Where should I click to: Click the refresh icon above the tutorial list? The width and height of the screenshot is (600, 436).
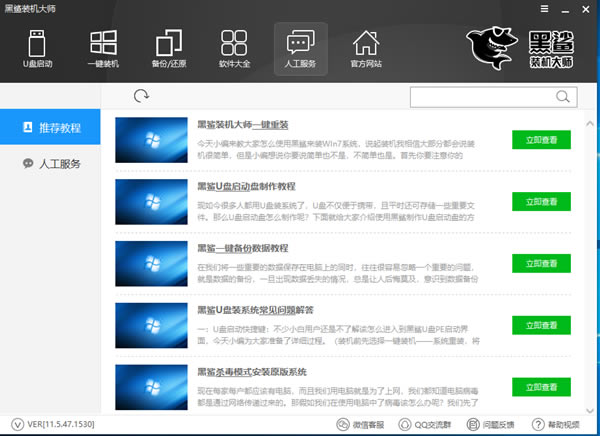point(141,96)
